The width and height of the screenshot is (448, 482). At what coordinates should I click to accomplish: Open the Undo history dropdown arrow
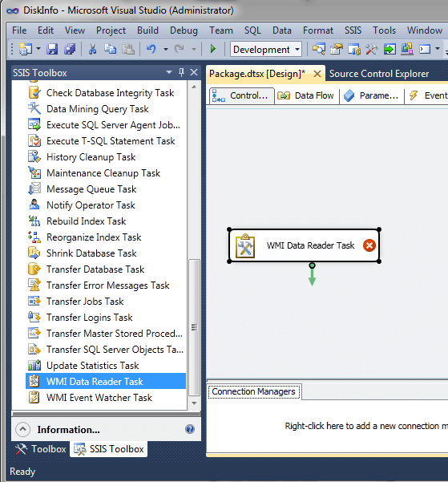click(166, 49)
